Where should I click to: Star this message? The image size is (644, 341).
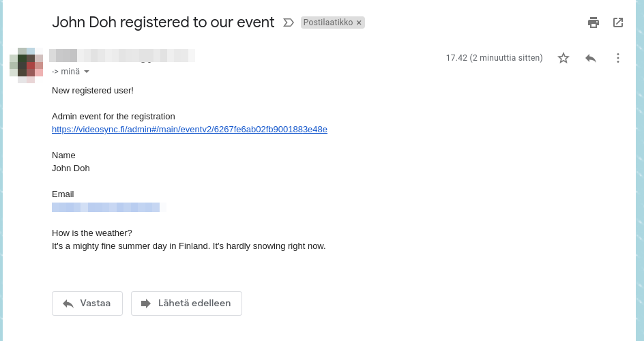click(563, 58)
